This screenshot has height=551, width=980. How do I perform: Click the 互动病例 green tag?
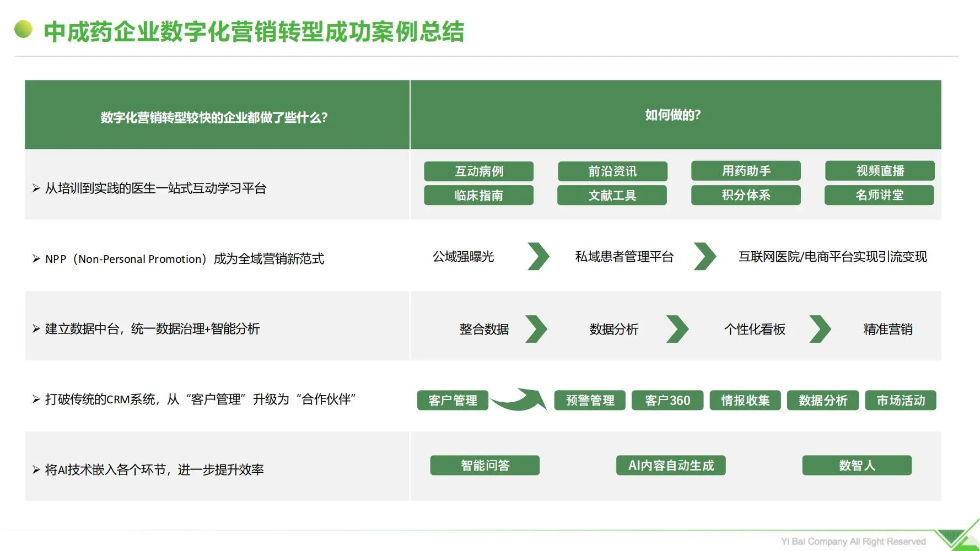(478, 171)
